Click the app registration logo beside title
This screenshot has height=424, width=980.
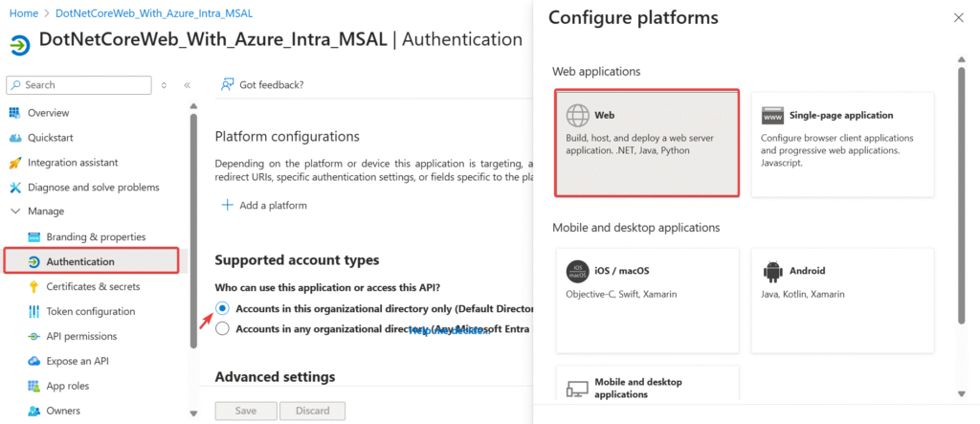click(20, 46)
